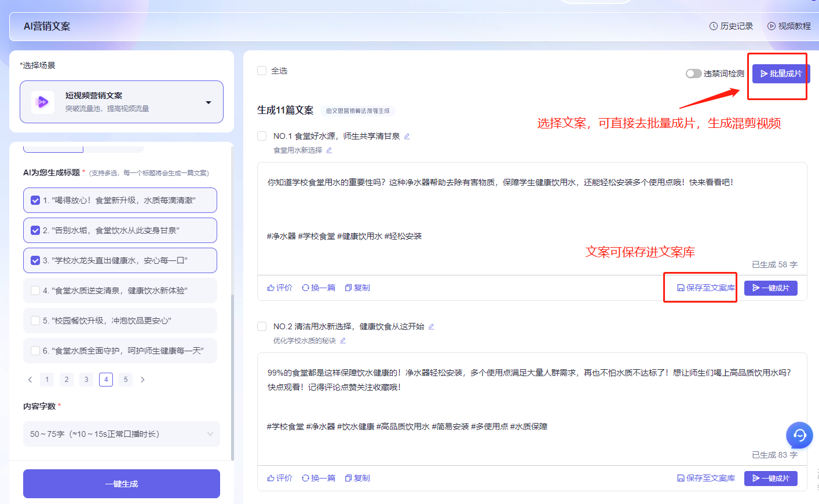Image resolution: width=819 pixels, height=504 pixels.
Task: Click the left panel vertical scrollbar
Action: [232, 376]
